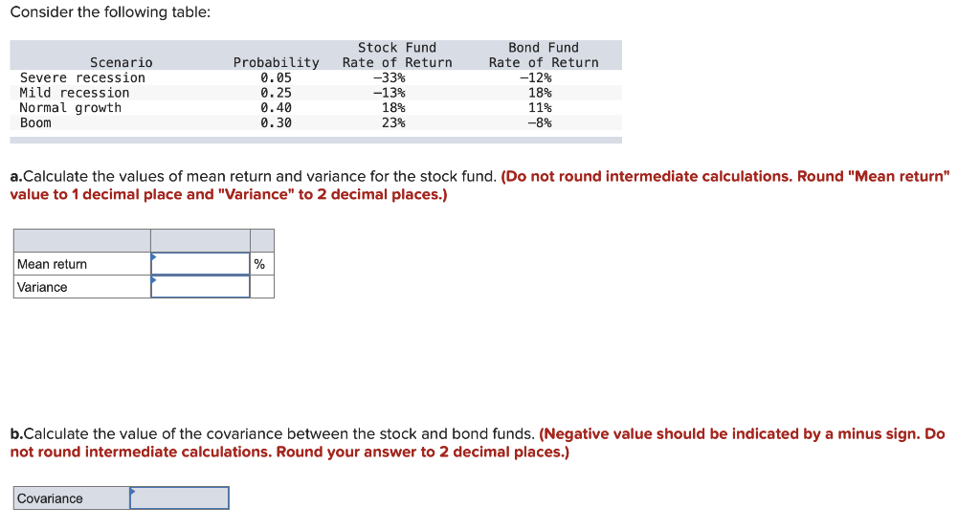980x530 pixels.
Task: Click the Severe recession scenario row
Action: (316, 77)
